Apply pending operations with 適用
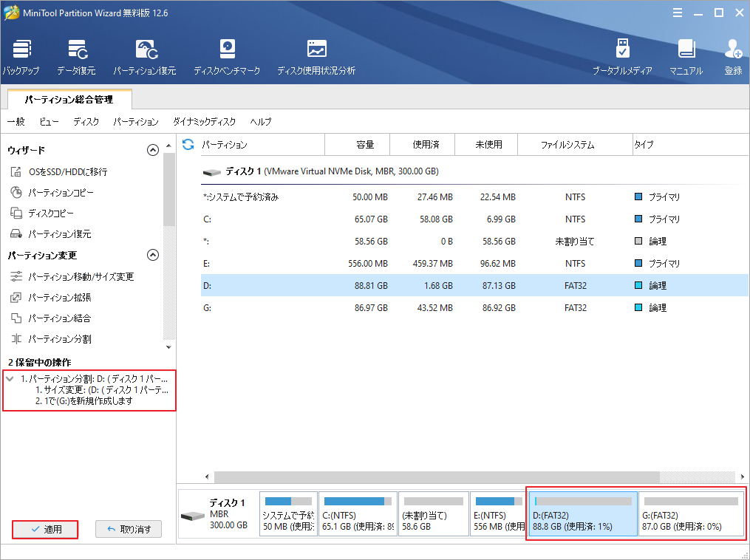Screen dimensions: 750x560 [x=44, y=529]
